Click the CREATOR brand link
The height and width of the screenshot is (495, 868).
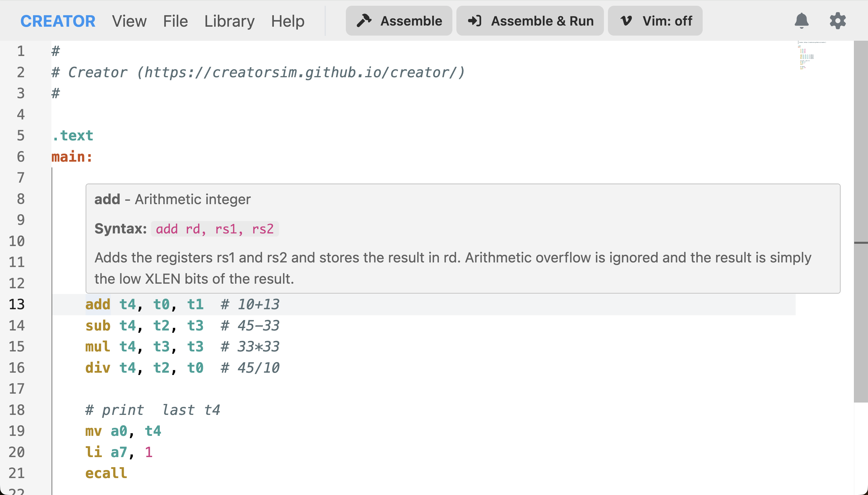click(x=58, y=21)
